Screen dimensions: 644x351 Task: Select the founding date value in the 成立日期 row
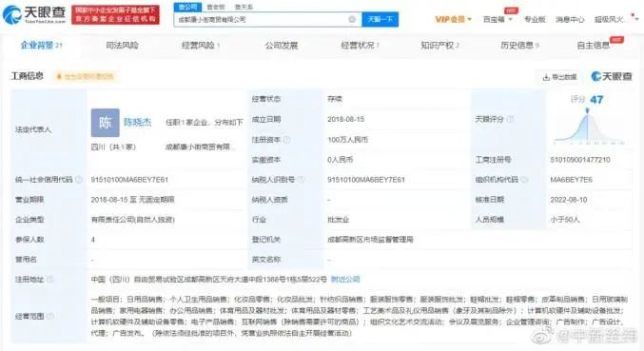point(346,119)
